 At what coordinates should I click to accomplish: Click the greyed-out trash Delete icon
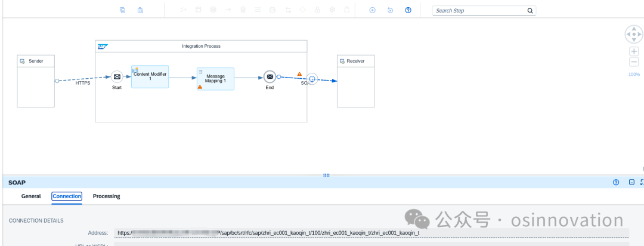pos(243,10)
